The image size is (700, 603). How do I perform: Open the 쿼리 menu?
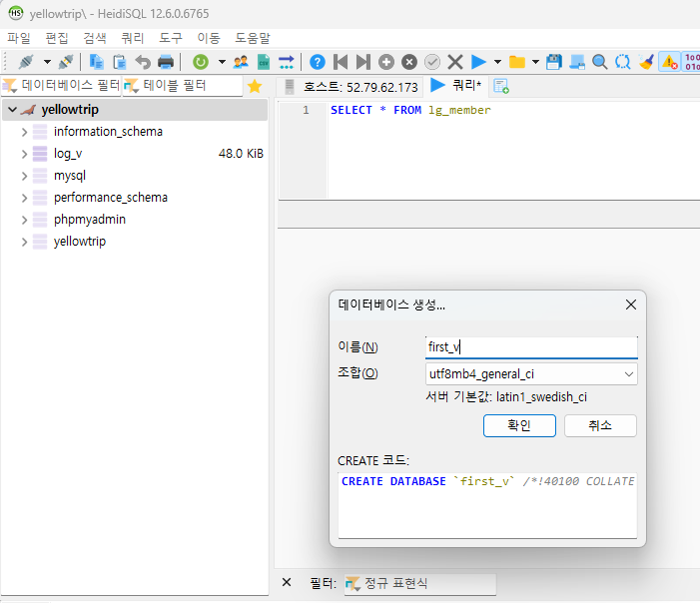click(133, 38)
